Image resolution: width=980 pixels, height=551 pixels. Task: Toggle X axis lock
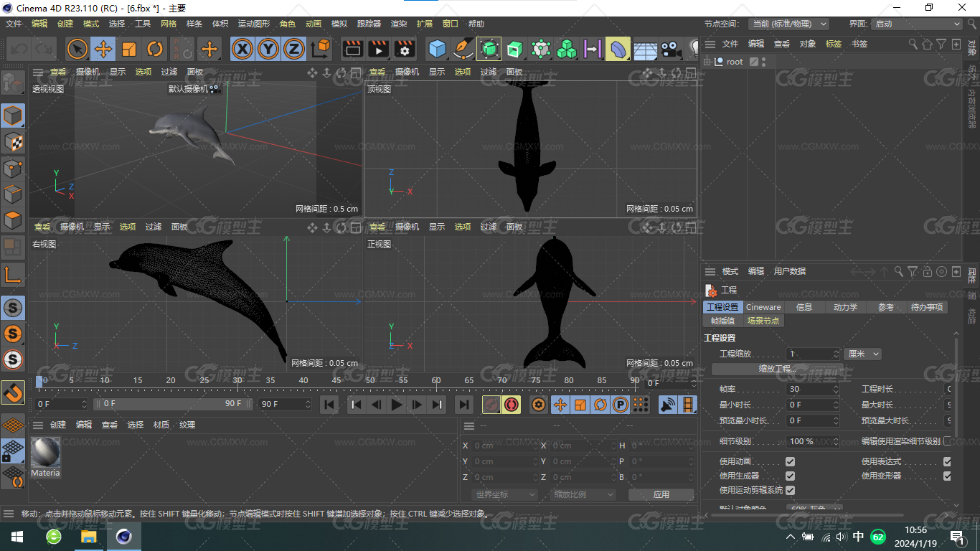(x=242, y=49)
